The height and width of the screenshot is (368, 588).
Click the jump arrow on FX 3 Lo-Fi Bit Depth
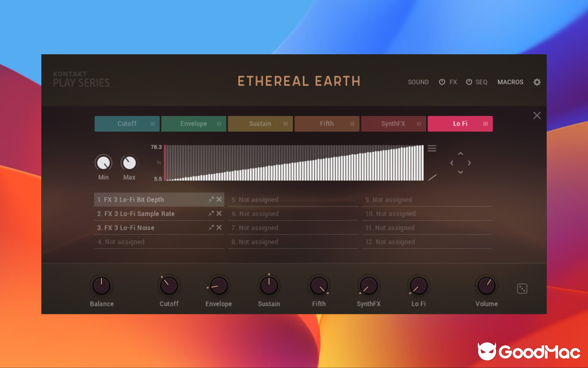[x=211, y=200]
